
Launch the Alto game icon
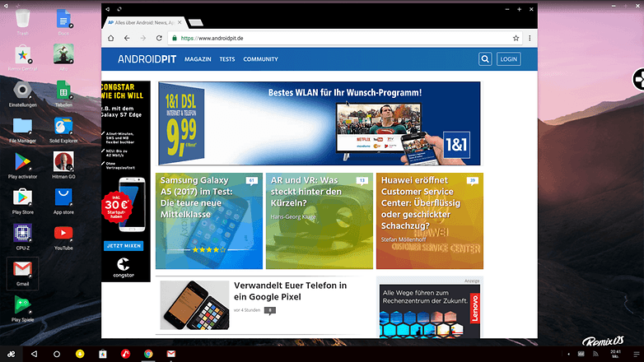[63, 55]
